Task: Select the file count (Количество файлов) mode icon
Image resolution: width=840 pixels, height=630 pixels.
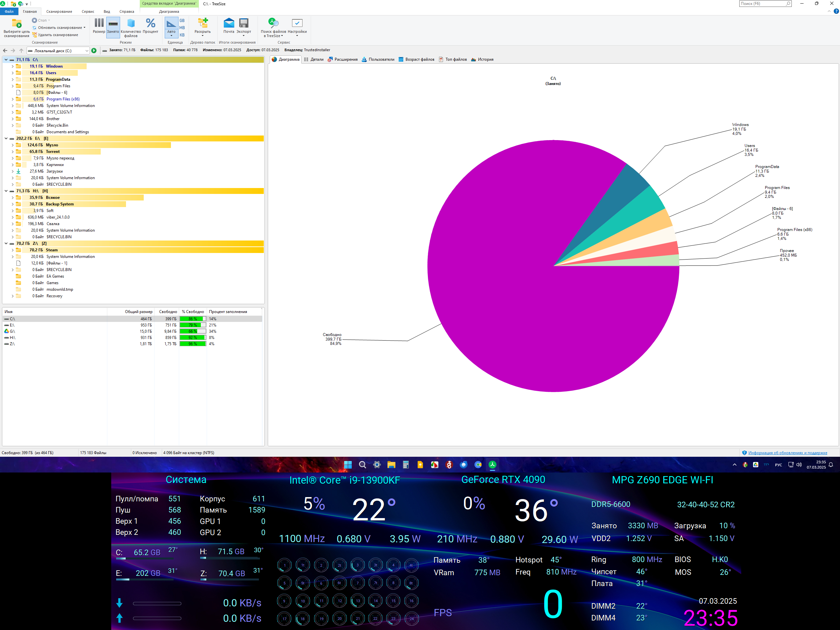Action: pos(131,24)
